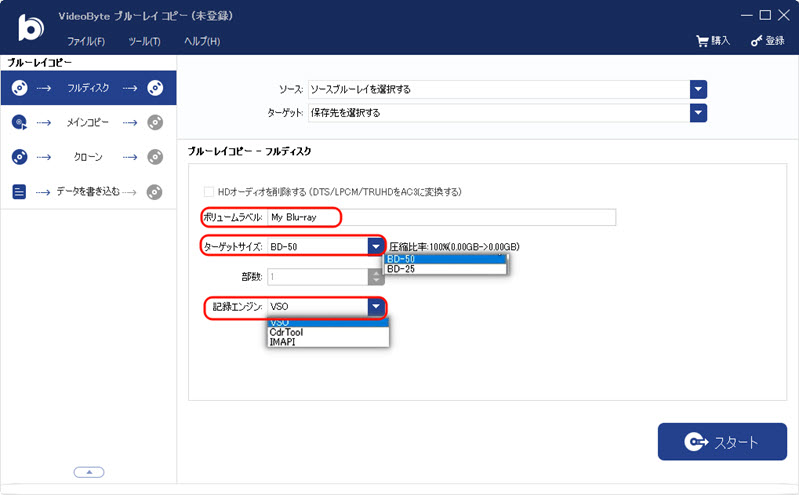Choose BD-50 from the size list
Image resolution: width=799 pixels, height=495 pixels.
(x=445, y=259)
